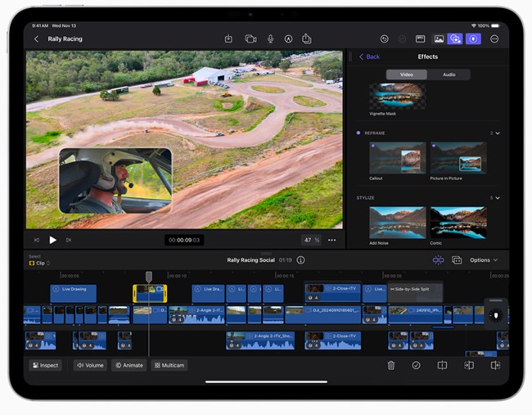Switch to the Audio effects tab
This screenshot has height=415, width=532.
[x=449, y=74]
